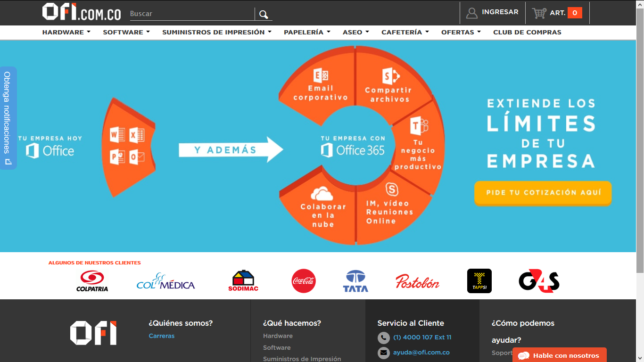Open the shopping cart icon
Viewport: 644px width, 362px height.
(x=539, y=13)
